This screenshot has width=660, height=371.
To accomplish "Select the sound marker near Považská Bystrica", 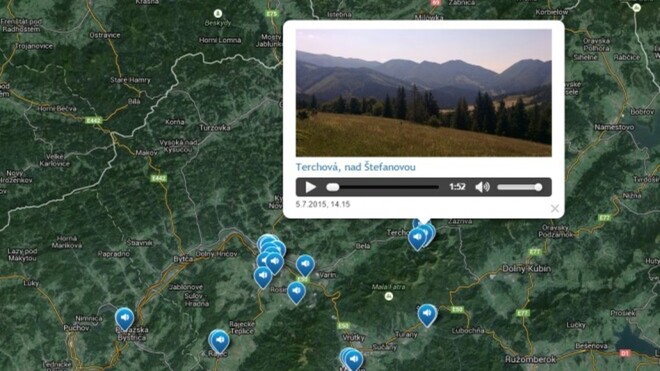I will click(125, 318).
